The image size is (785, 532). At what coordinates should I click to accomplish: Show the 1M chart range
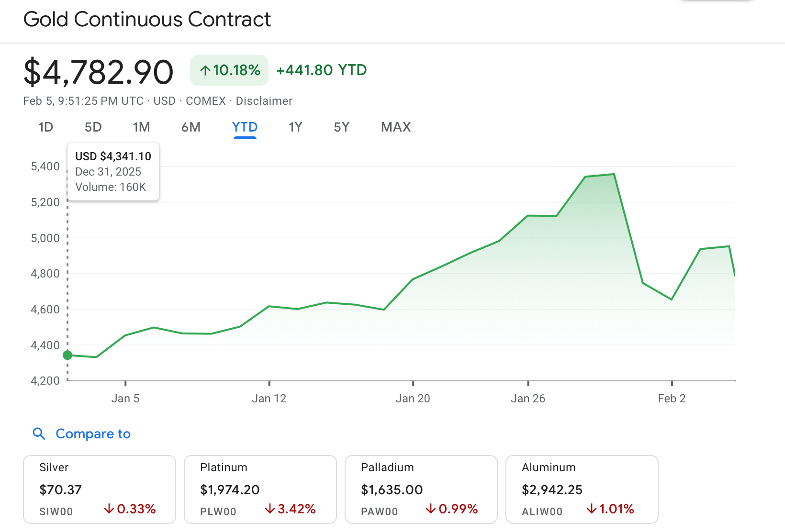click(141, 127)
